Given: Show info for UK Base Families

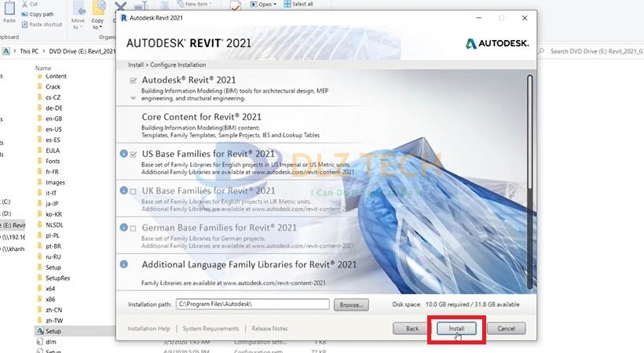Looking at the screenshot, I should [x=123, y=191].
